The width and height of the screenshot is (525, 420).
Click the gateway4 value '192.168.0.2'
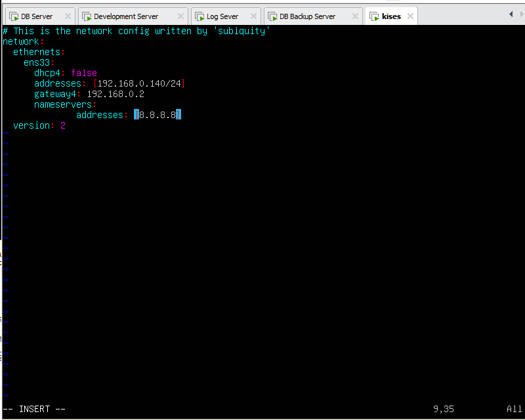pos(115,94)
